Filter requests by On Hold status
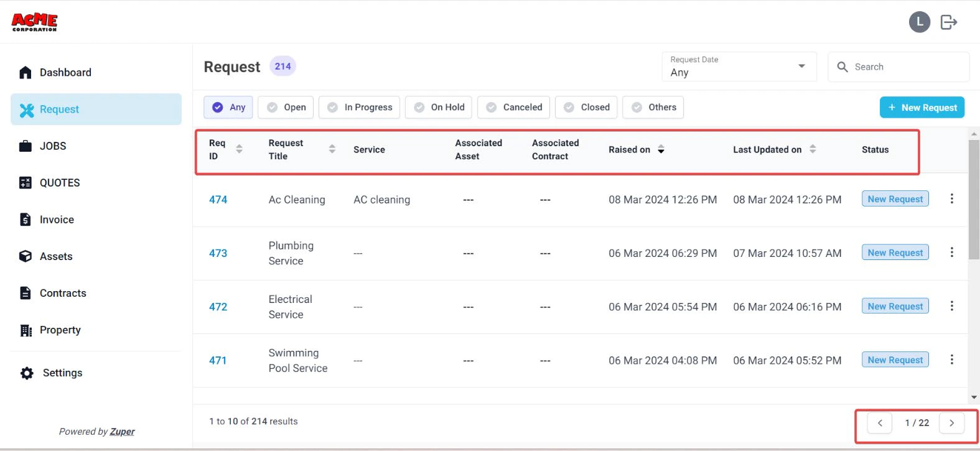The image size is (980, 451). click(x=439, y=107)
